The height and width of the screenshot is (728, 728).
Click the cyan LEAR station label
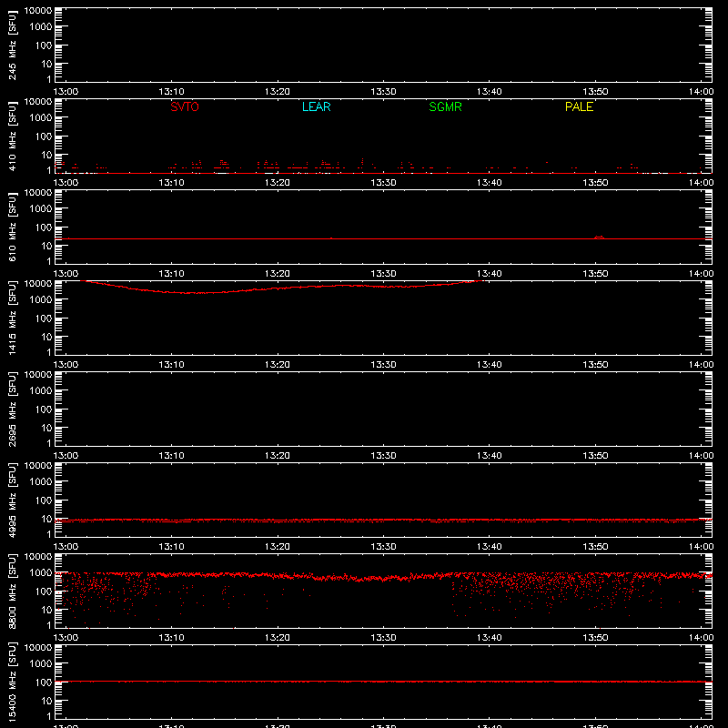pos(316,106)
